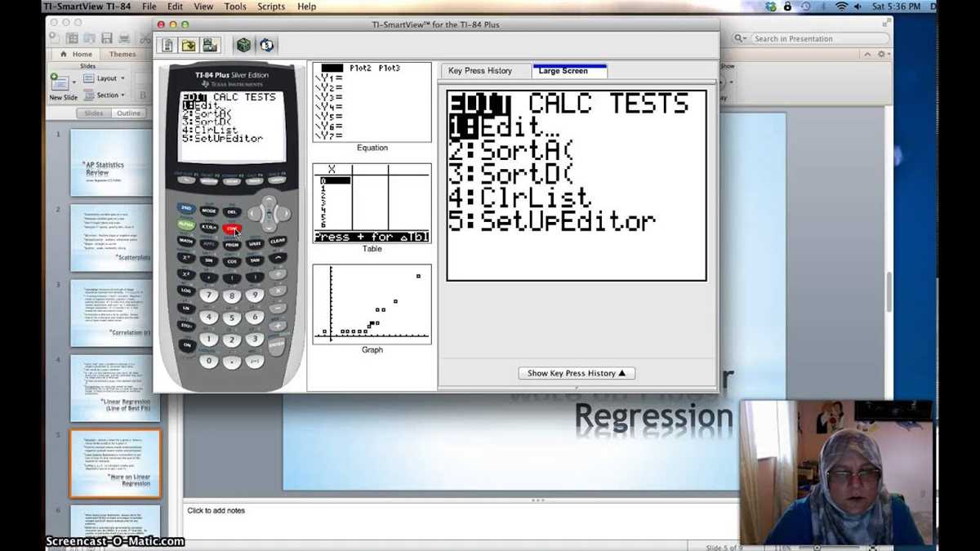Select the Large Screen tab
The image size is (980, 551).
click(x=569, y=71)
